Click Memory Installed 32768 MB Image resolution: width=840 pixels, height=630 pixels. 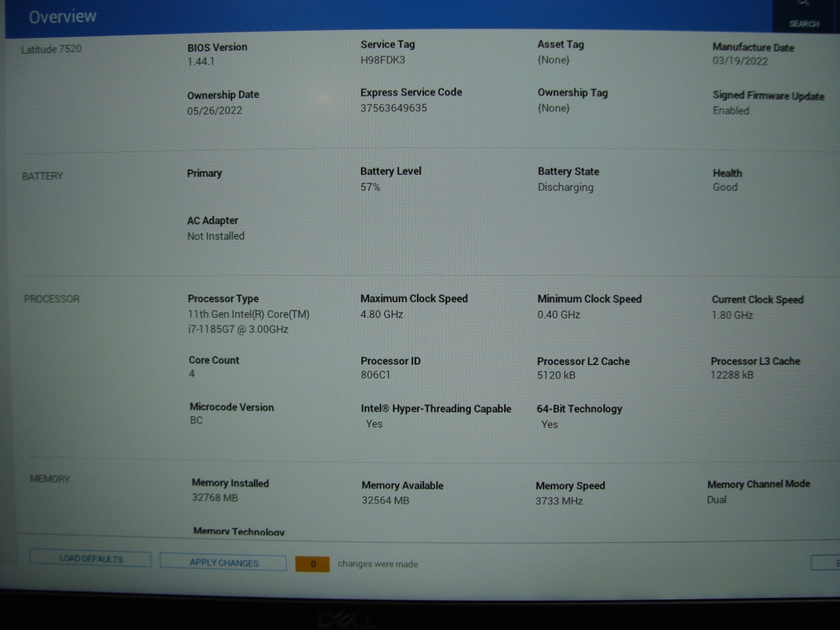215,498
